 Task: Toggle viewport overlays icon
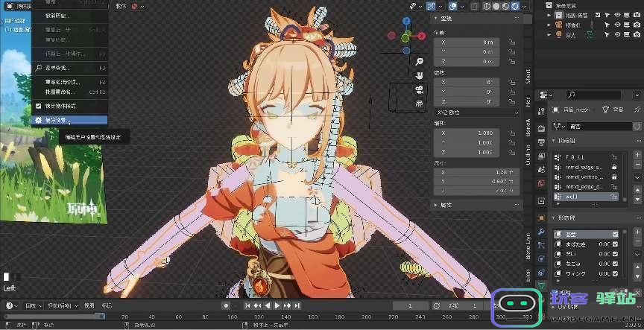click(452, 6)
